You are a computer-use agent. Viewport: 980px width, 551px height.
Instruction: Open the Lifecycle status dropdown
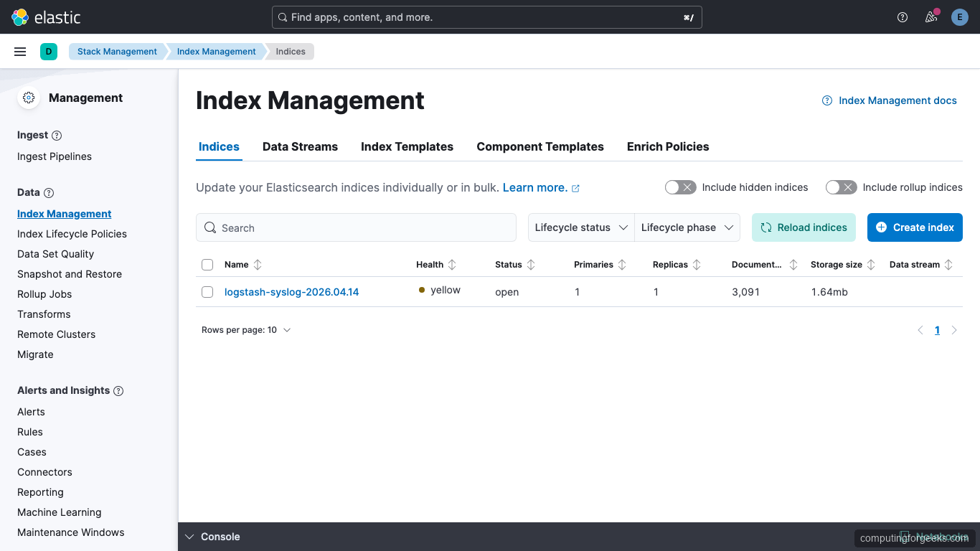580,227
